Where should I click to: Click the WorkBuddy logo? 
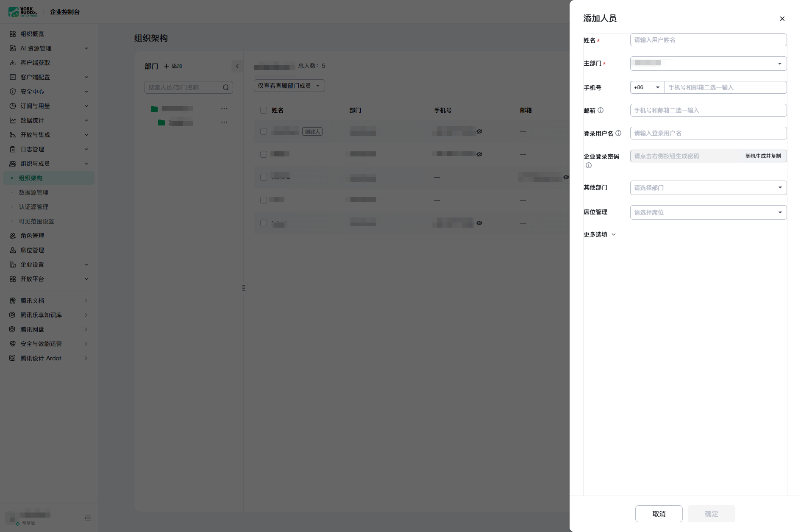point(23,12)
